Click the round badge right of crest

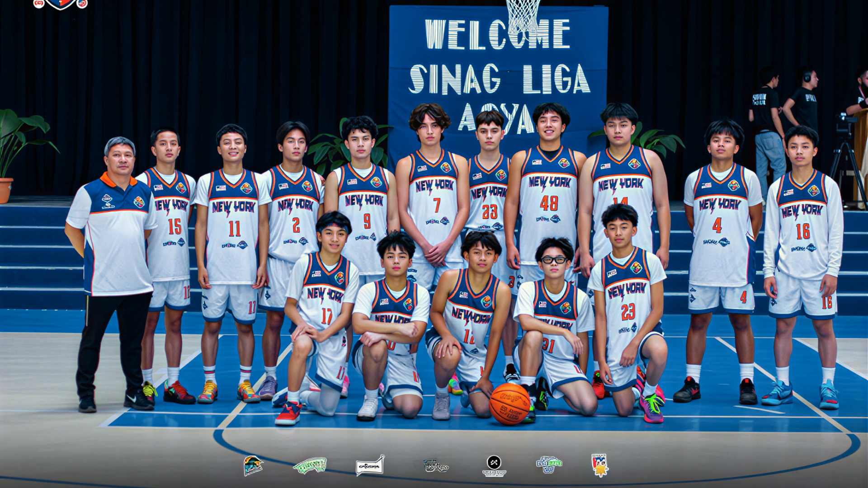click(82, 4)
